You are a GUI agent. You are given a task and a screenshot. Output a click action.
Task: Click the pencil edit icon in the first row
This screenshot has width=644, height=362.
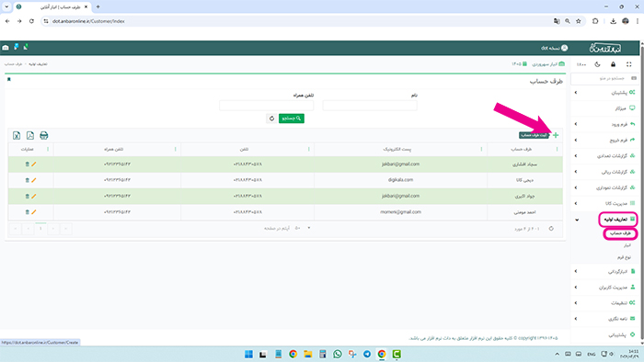pos(34,164)
